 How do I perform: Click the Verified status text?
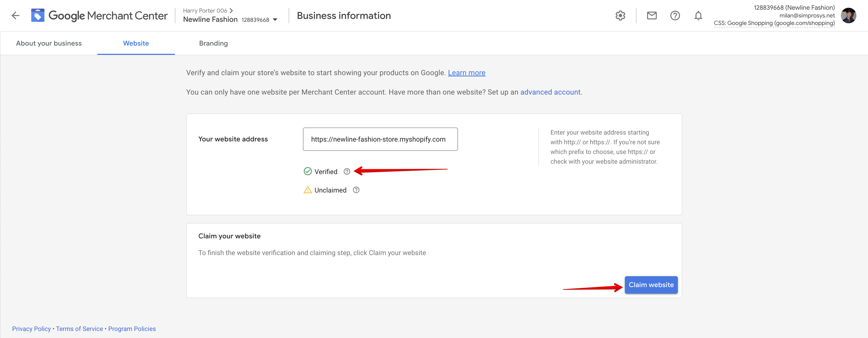[325, 171]
